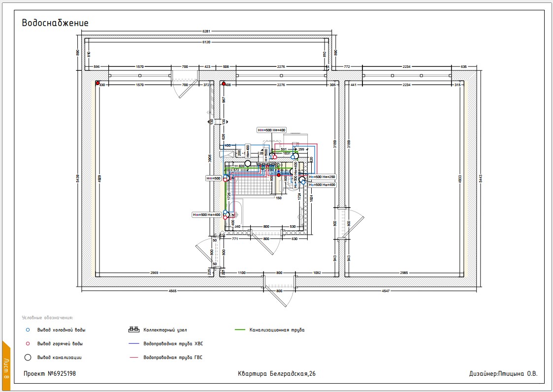
Task: Click the bottom dimension 4547
Action: (386, 291)
